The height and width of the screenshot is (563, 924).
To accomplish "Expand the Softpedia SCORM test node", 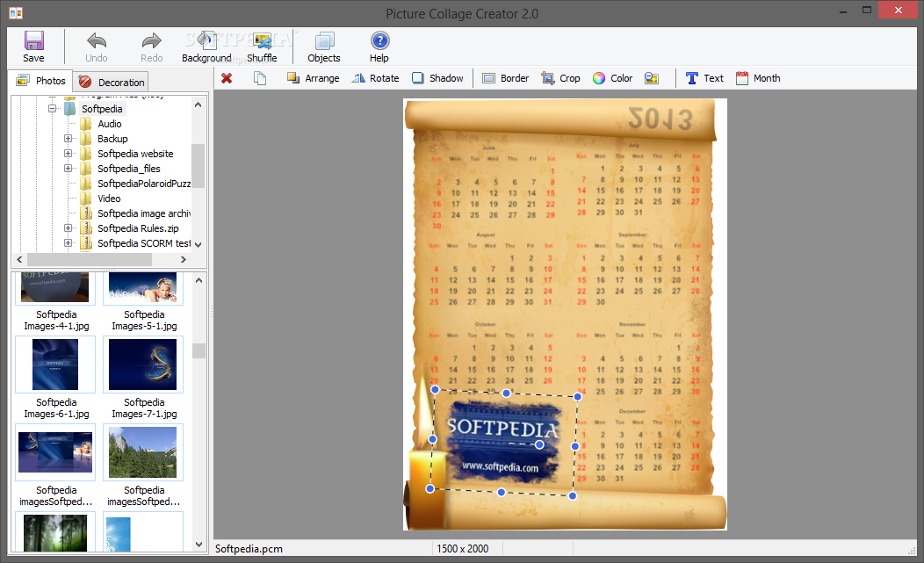I will coord(69,243).
